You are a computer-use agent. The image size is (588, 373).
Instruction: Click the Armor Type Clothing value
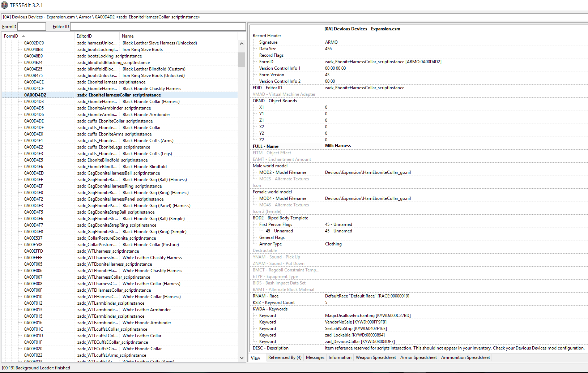(333, 244)
